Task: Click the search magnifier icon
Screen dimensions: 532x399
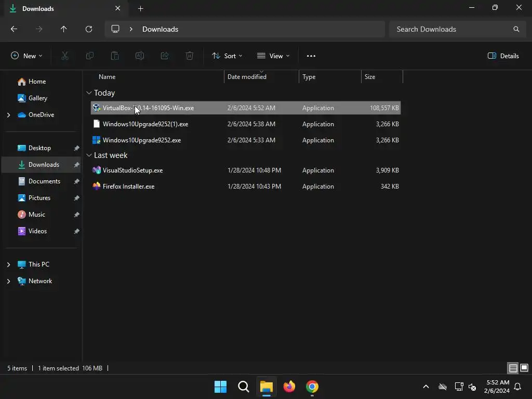Action: [x=516, y=29]
